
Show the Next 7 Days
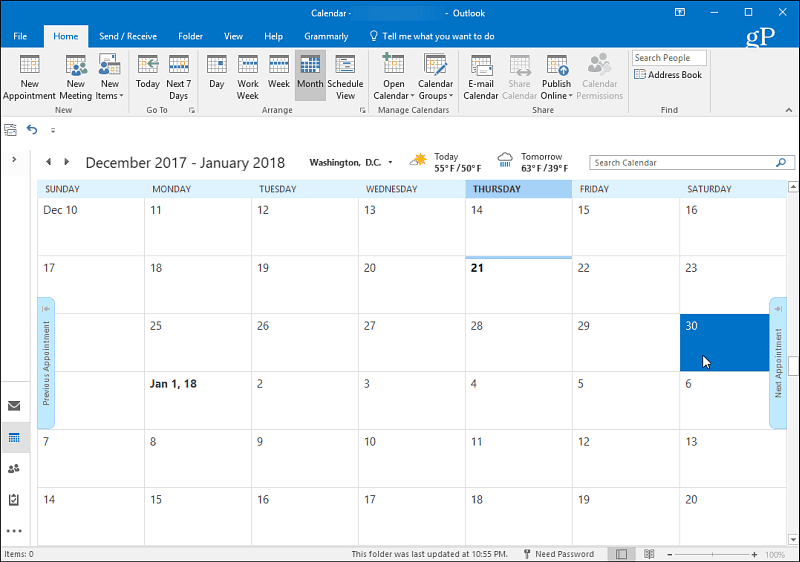[179, 77]
